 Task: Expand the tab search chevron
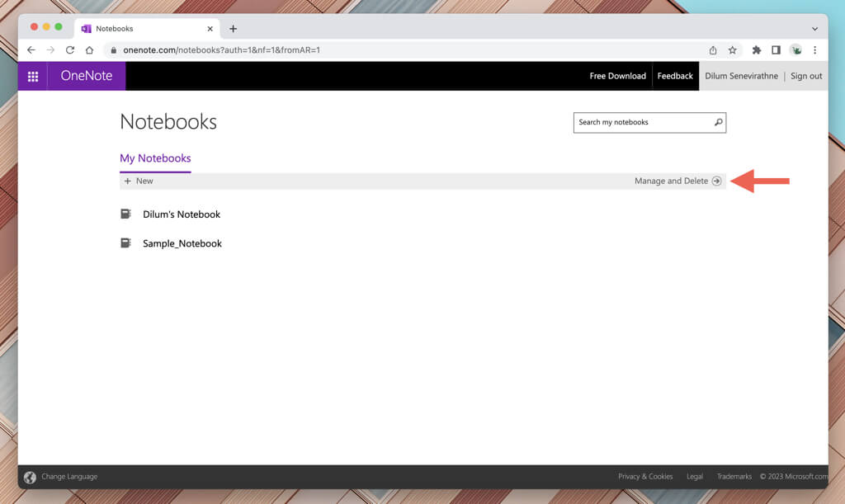tap(814, 28)
